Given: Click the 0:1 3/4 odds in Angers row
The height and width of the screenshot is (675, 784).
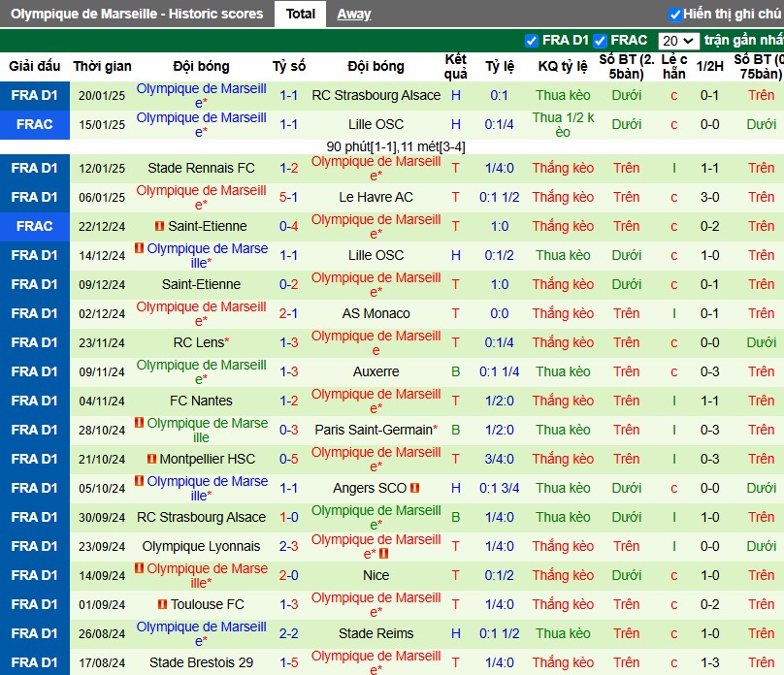Looking at the screenshot, I should pyautogui.click(x=499, y=488).
